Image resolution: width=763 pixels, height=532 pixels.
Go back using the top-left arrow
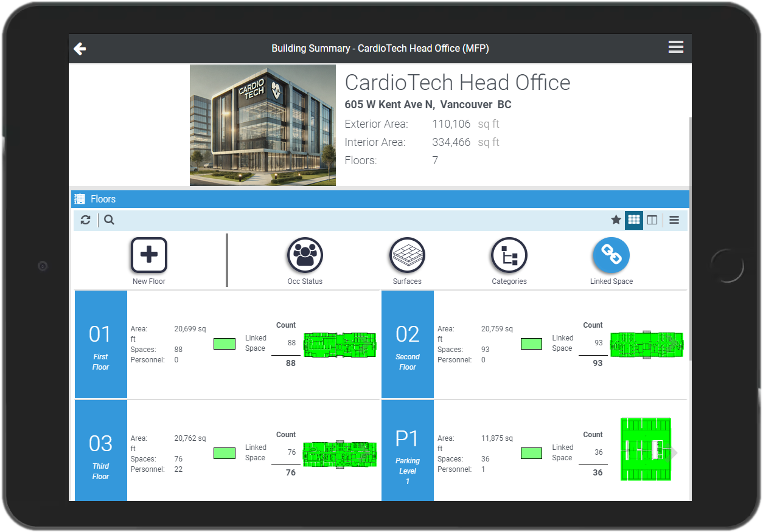pyautogui.click(x=80, y=48)
